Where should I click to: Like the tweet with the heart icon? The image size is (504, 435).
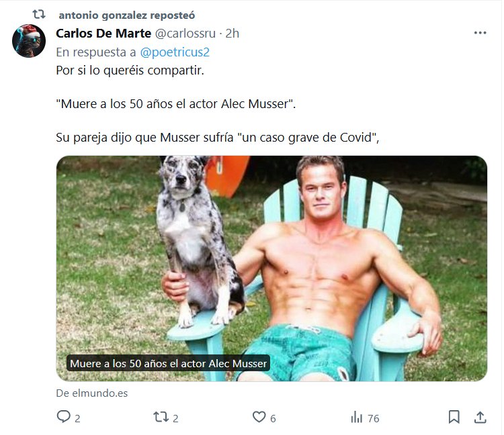pyautogui.click(x=259, y=417)
